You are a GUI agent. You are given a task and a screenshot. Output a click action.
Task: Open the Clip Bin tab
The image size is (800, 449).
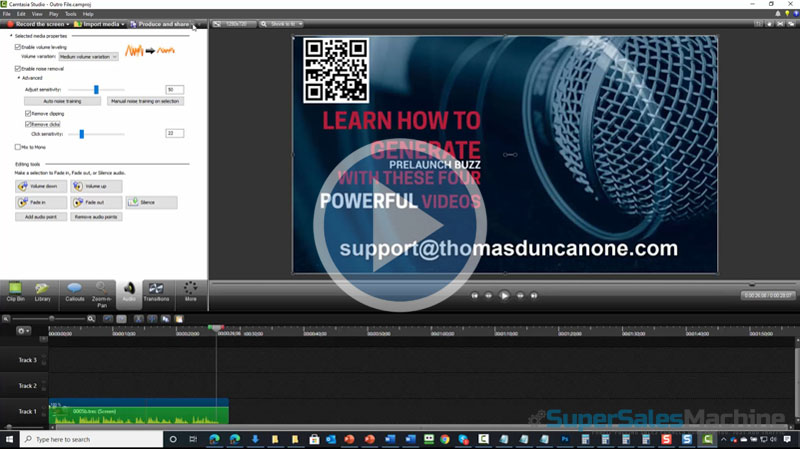(16, 291)
